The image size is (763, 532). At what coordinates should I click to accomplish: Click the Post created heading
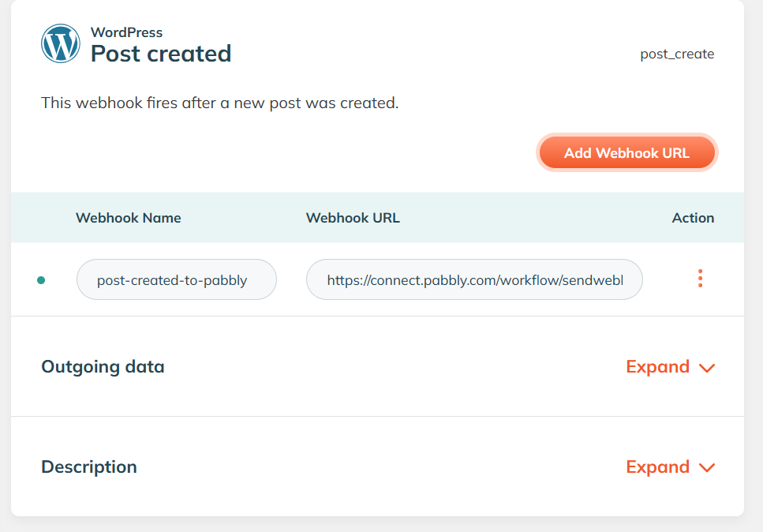[161, 54]
